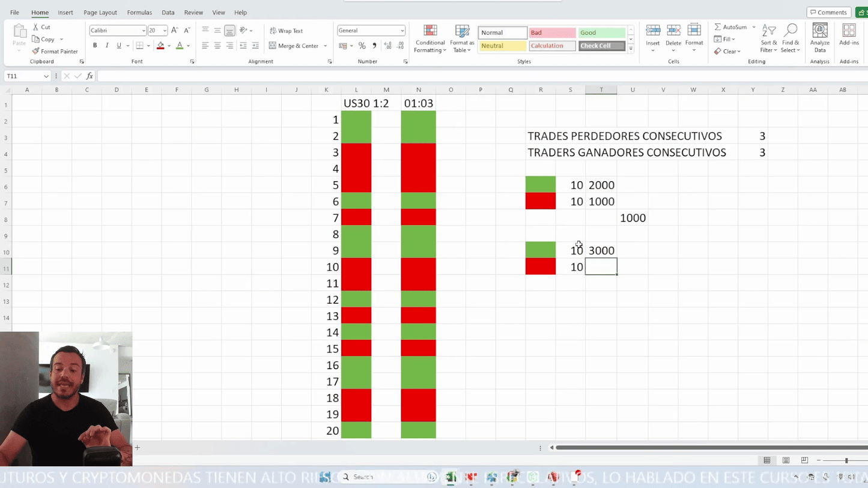868x488 pixels.
Task: Click the Format Painter icon
Action: point(36,52)
